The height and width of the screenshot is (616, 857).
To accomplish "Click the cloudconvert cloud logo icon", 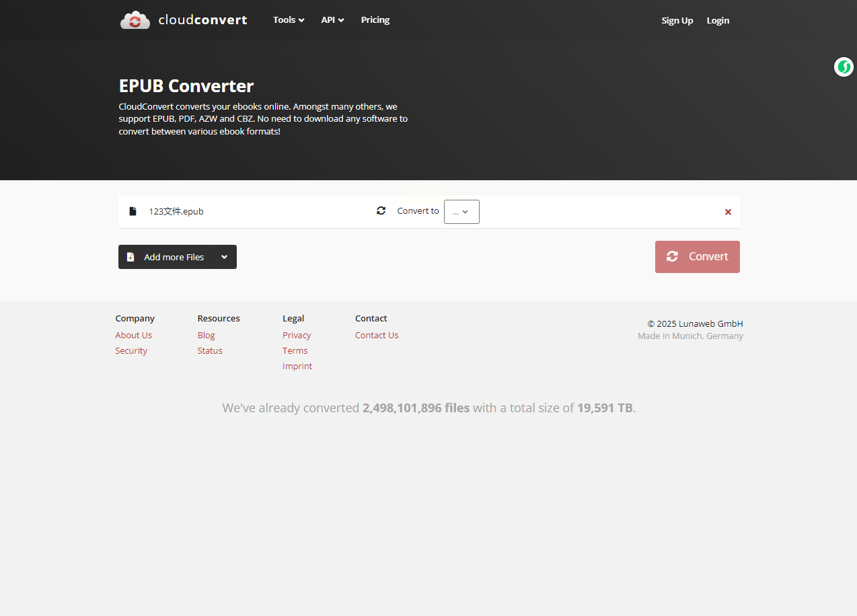I will coord(135,20).
